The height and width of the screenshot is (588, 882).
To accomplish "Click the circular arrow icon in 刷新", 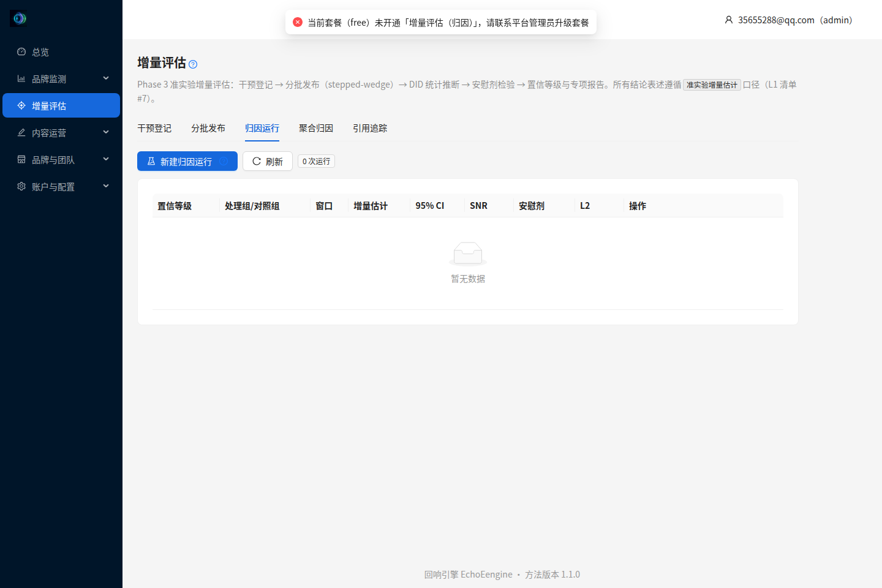I will (x=257, y=162).
